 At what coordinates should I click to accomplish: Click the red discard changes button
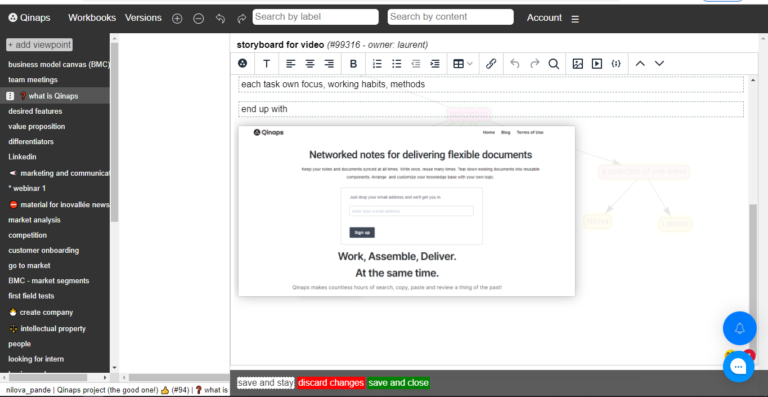(x=331, y=383)
